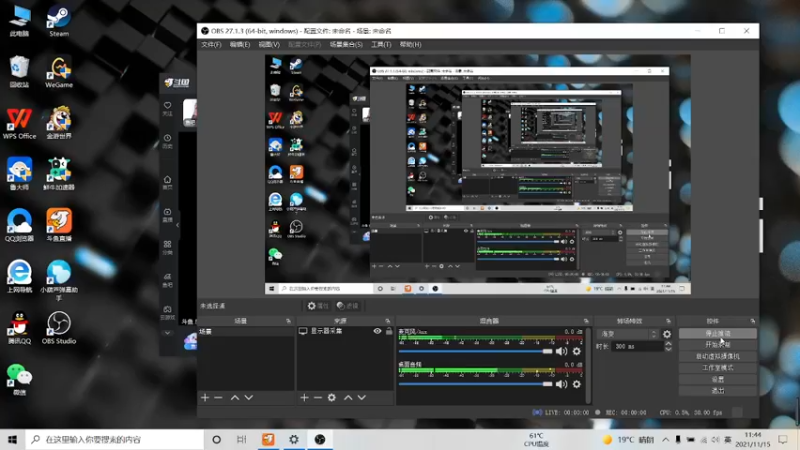Click Windows taskbar search box

click(115, 439)
